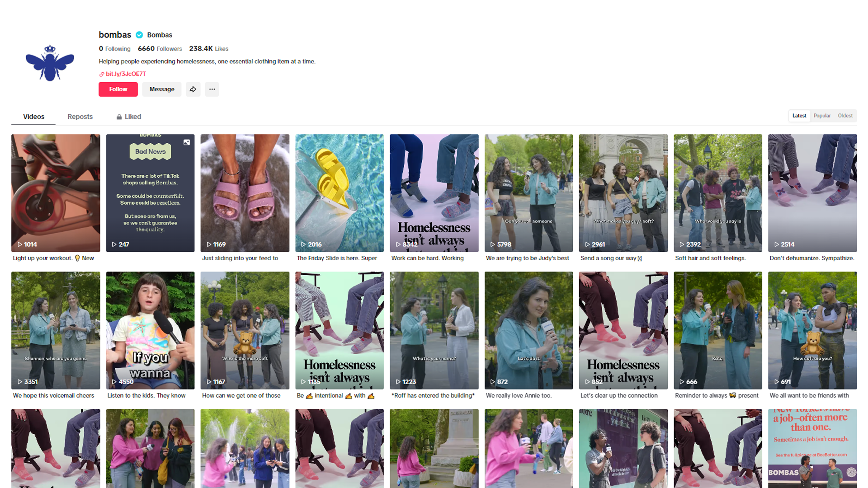Image resolution: width=868 pixels, height=488 pixels.
Task: Open the 'If you wanna' kid interview video
Action: (x=150, y=330)
